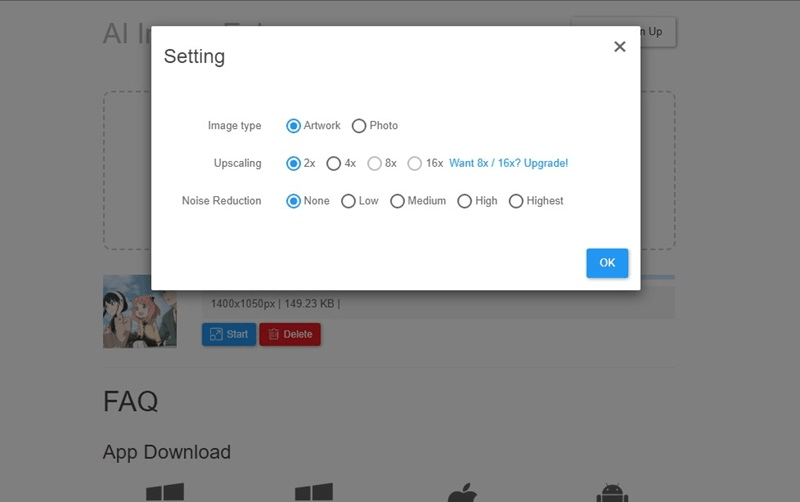
Task: Open the Want 8x / 16x Upgrade link
Action: coord(508,163)
